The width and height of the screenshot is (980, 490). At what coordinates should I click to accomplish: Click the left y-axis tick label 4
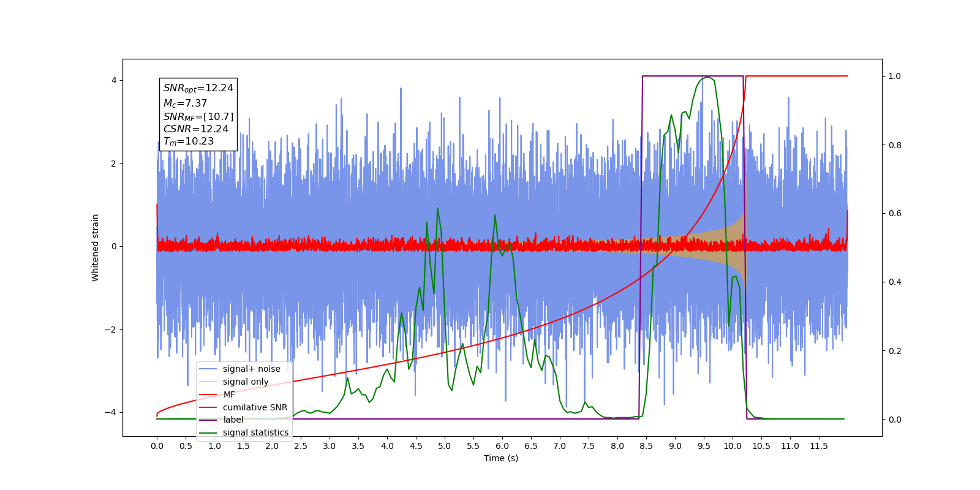[114, 81]
